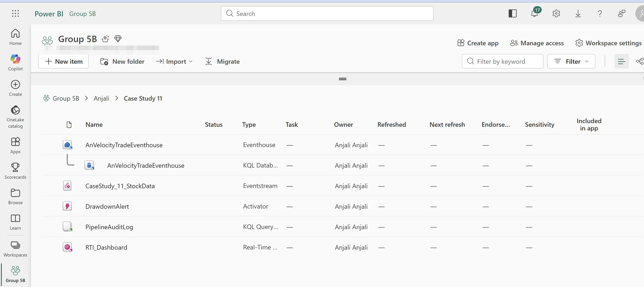Screen dimensions: 644x287
Task: Click the New folder button
Action: (122, 62)
